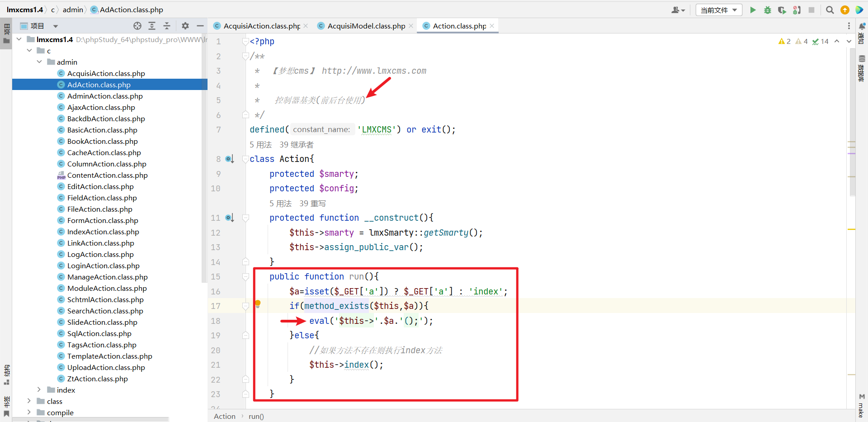
Task: Click AdAction.class.php in navigation bar
Action: (127, 9)
